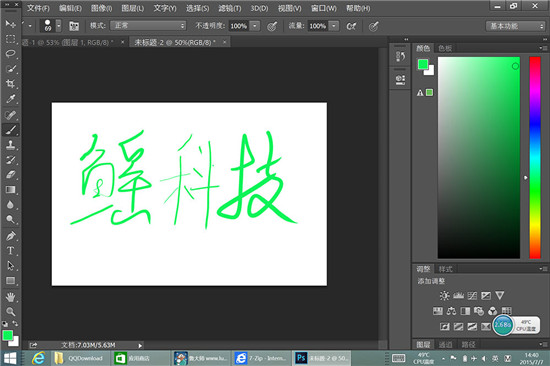
Task: Switch to the 样式 tab
Action: coord(445,269)
